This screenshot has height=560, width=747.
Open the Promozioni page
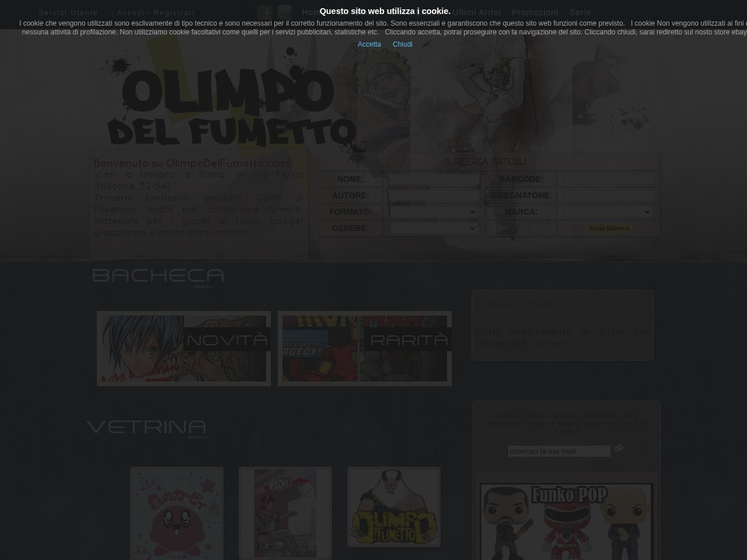click(x=535, y=12)
